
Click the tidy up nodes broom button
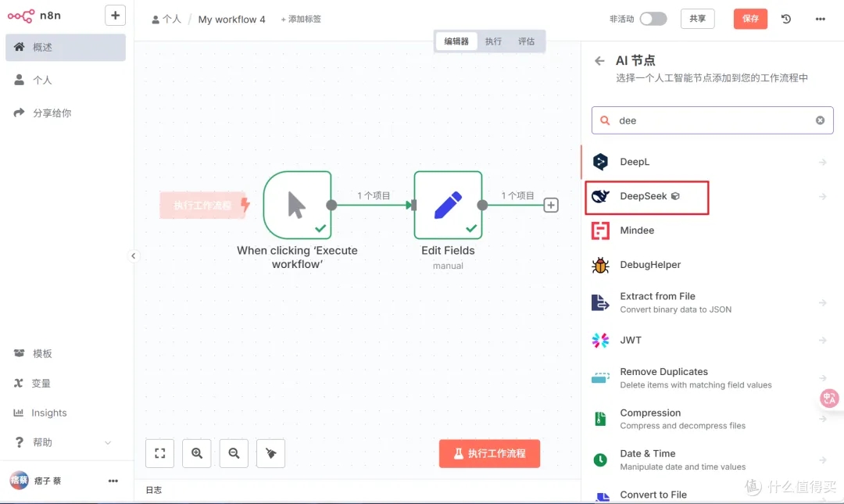pos(270,453)
